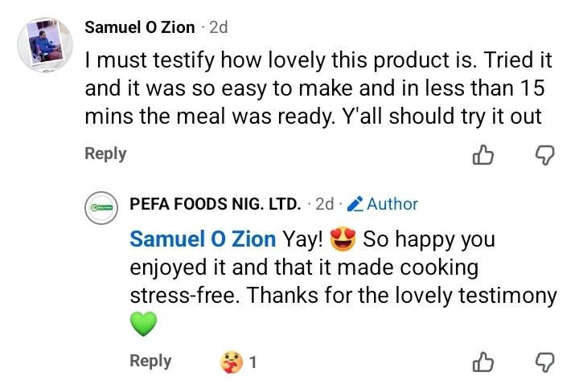This screenshot has width=579, height=392.
Task: Reply to Samuel O Zion's comment
Action: 105,153
